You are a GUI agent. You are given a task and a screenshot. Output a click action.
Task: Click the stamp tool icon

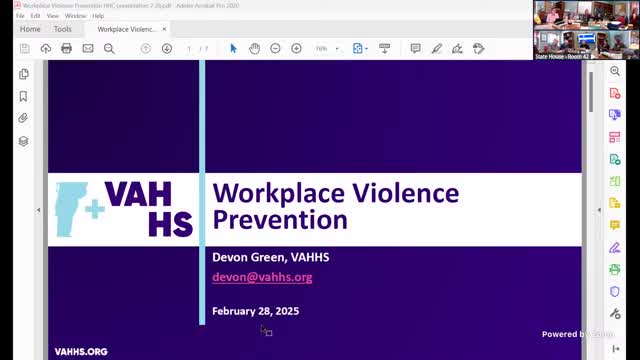click(478, 49)
